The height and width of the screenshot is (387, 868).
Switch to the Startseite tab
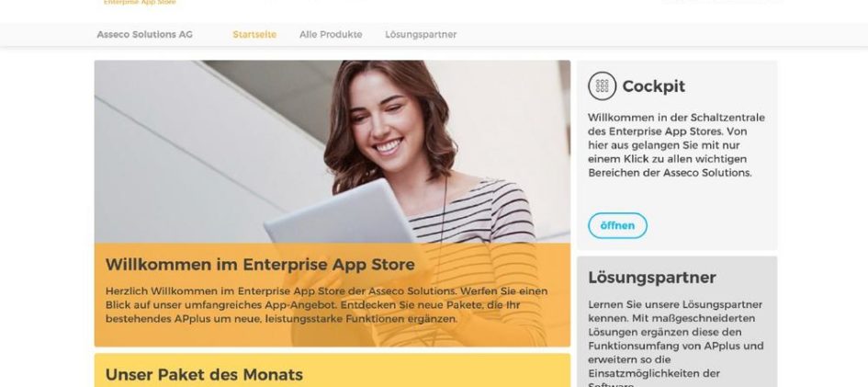[x=254, y=34]
